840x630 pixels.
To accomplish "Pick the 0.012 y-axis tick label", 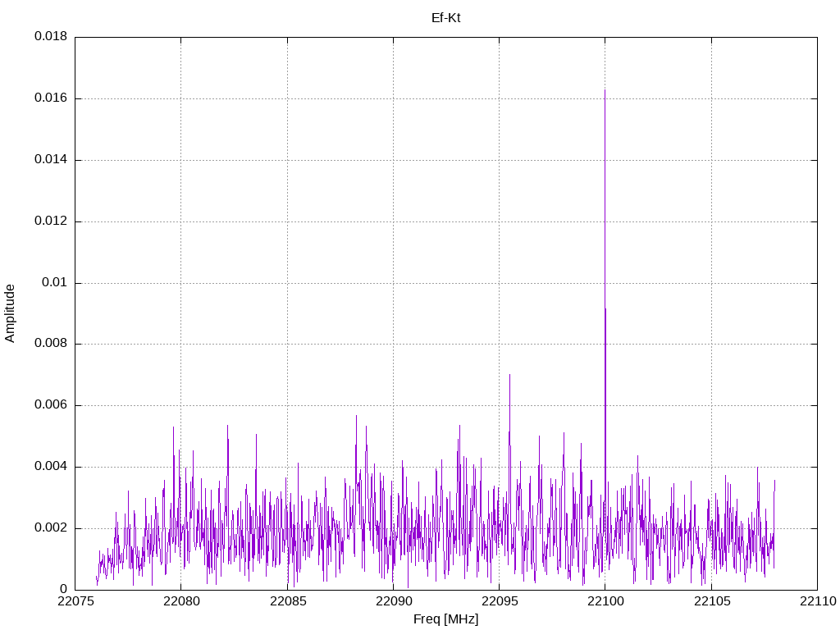I will 50,221.
